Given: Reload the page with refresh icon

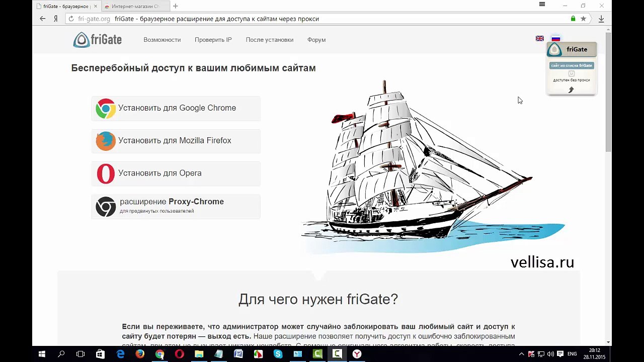Looking at the screenshot, I should click(71, 19).
